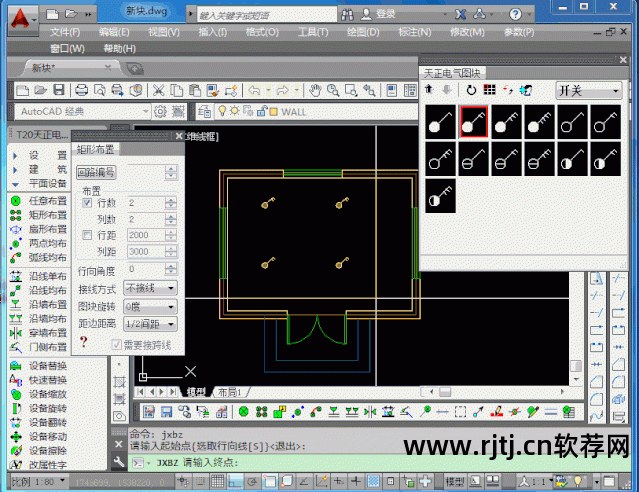
Task: Increase 行数 with the stepper arrows
Action: (x=171, y=200)
